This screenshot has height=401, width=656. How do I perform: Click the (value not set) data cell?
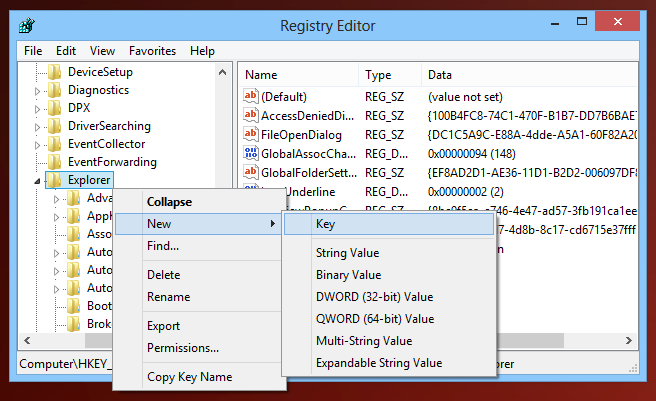pos(465,97)
